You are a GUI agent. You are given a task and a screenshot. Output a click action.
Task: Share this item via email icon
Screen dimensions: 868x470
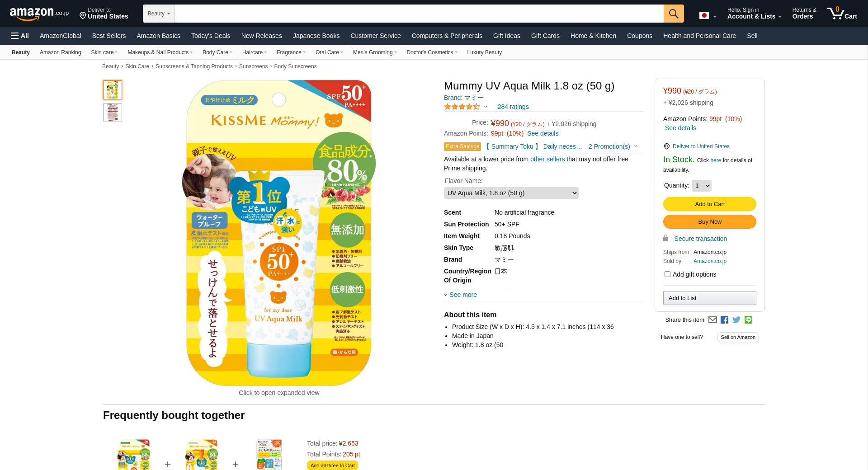(x=712, y=320)
